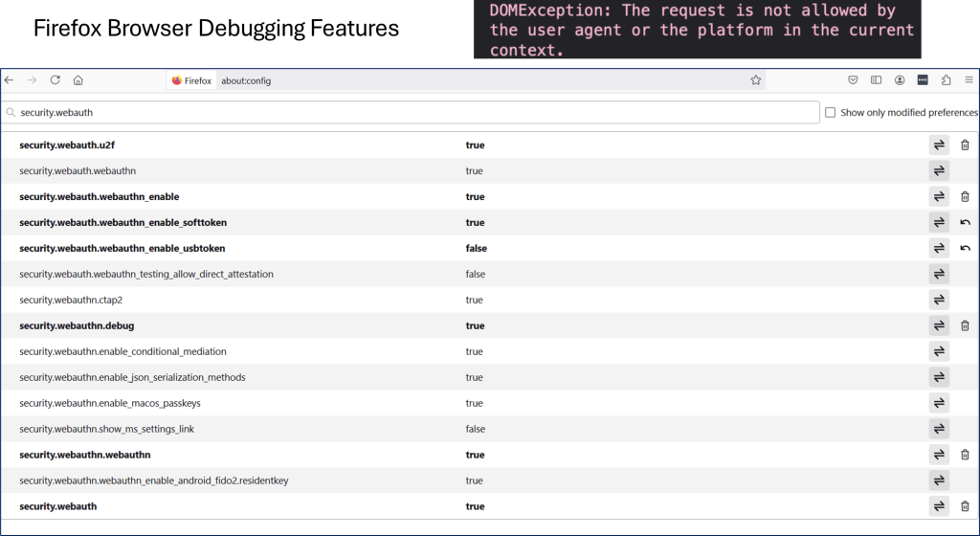The image size is (980, 536).
Task: Focus the preference search field
Action: click(412, 113)
